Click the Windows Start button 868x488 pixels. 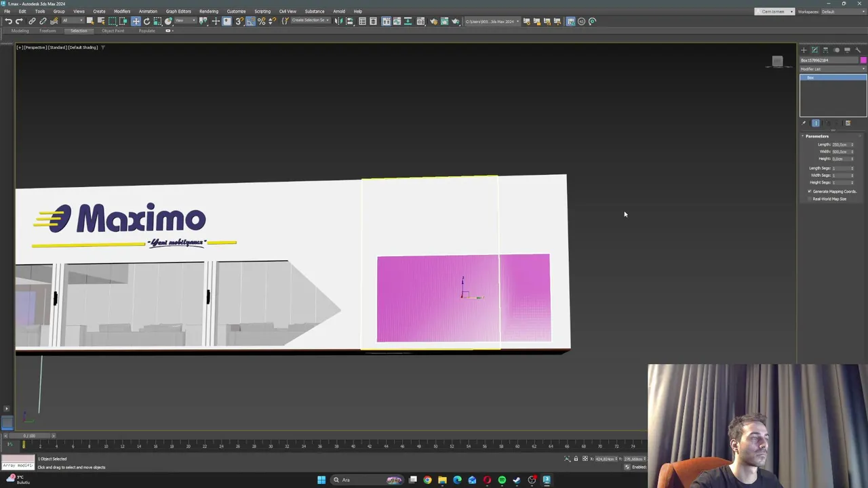pyautogui.click(x=321, y=480)
